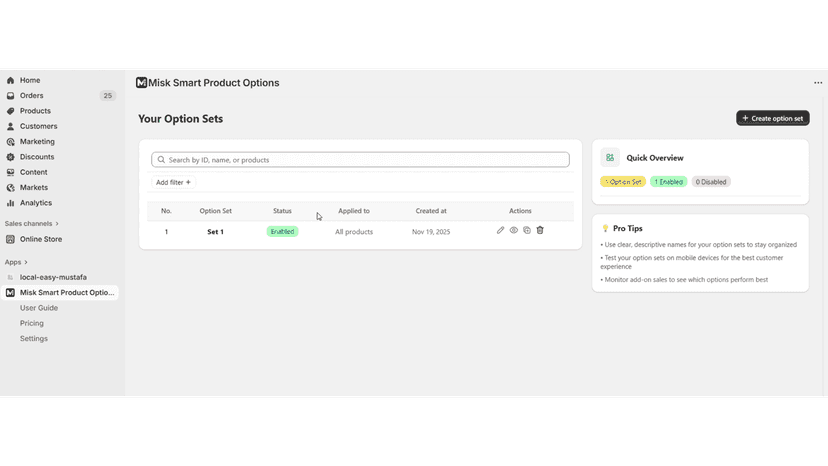Click the 0 Disabled overview badge
This screenshot has height=466, width=828.
click(711, 182)
